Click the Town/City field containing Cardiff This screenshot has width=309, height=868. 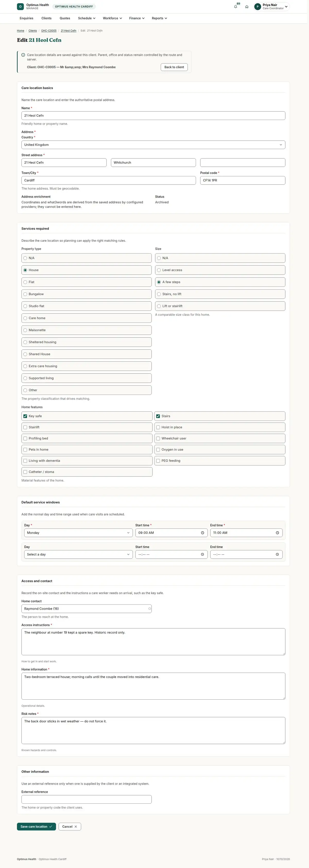point(108,180)
